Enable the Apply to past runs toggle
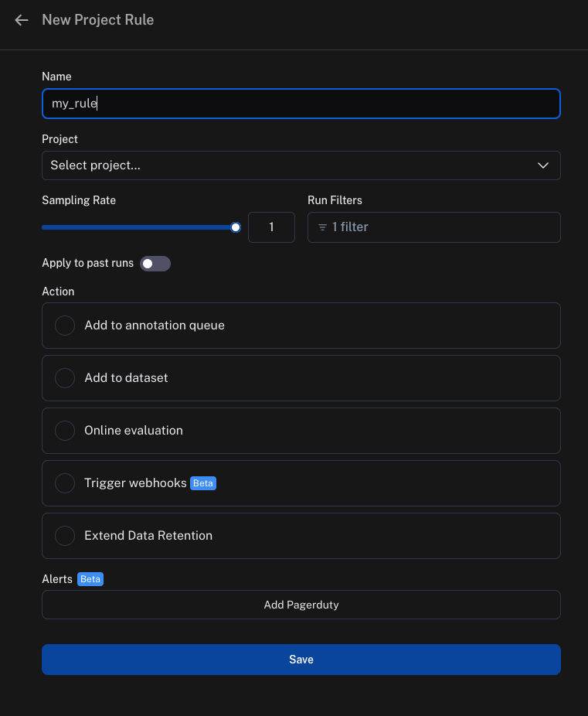This screenshot has height=716, width=588. point(155,264)
